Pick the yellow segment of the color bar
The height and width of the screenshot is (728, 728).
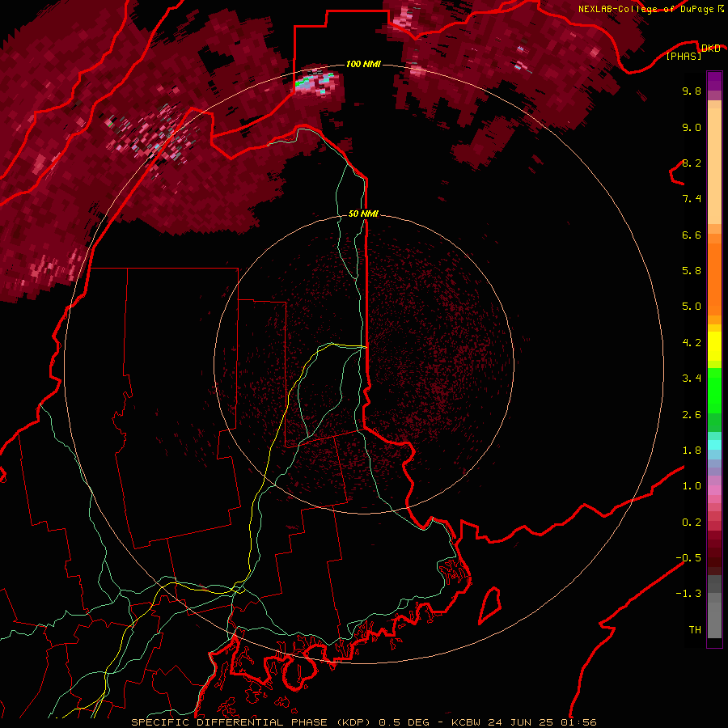[714, 346]
